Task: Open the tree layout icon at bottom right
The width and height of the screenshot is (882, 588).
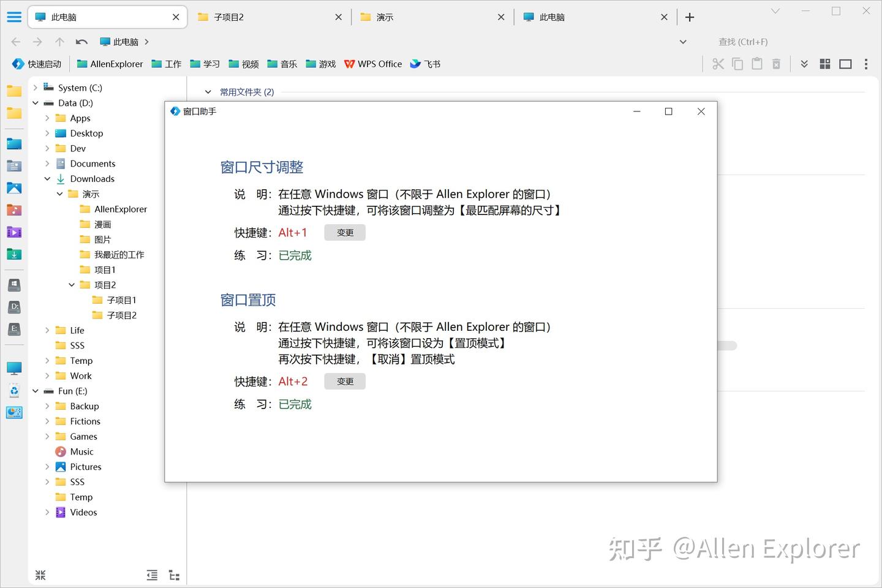Action: 174,575
